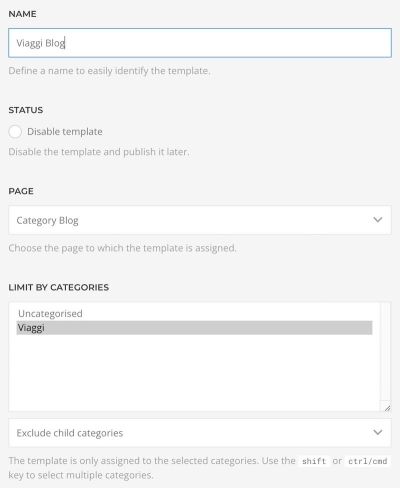Screen dimensions: 400x488
Task: Click the resize handle of categories list
Action: pos(387,407)
